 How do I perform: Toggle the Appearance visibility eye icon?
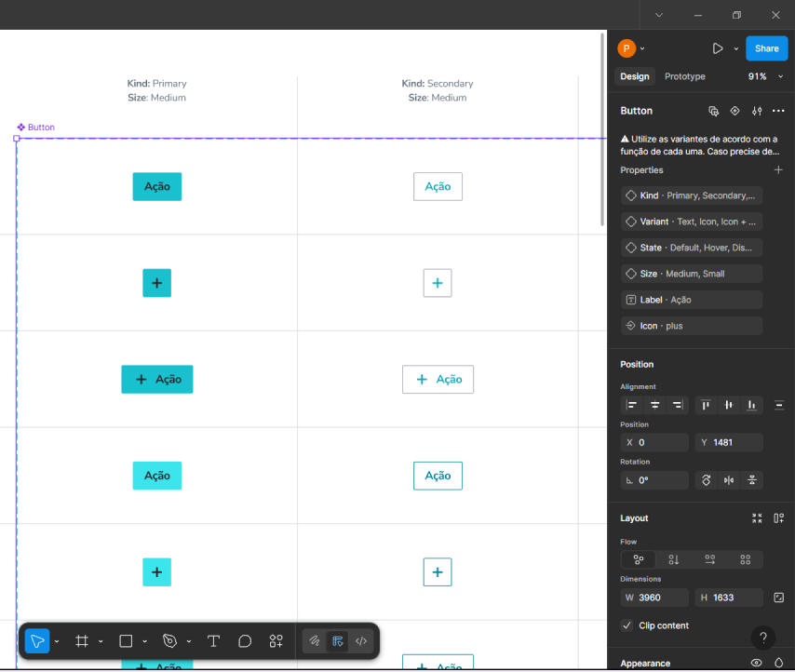coord(756,664)
